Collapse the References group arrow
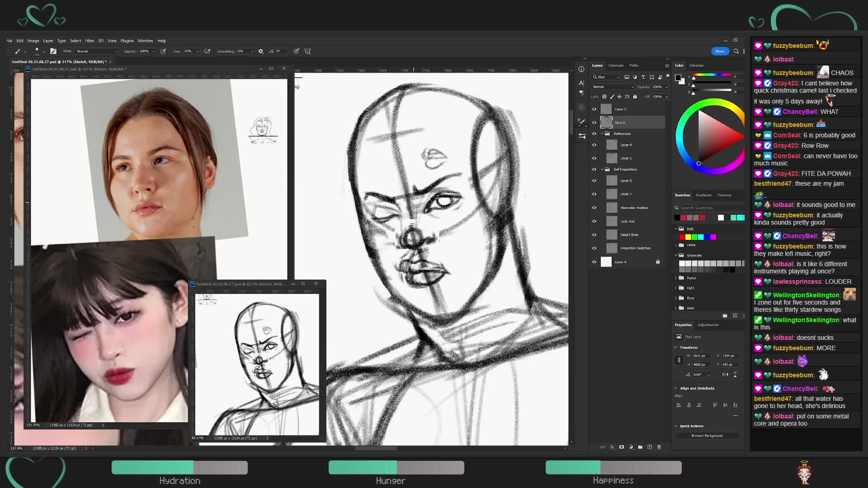 602,134
